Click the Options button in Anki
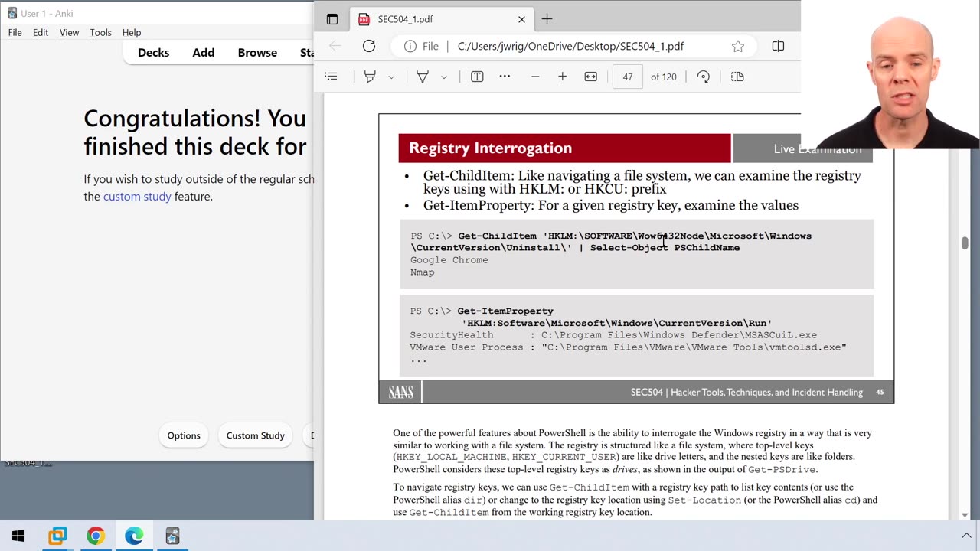Image resolution: width=980 pixels, height=551 pixels. (x=184, y=435)
